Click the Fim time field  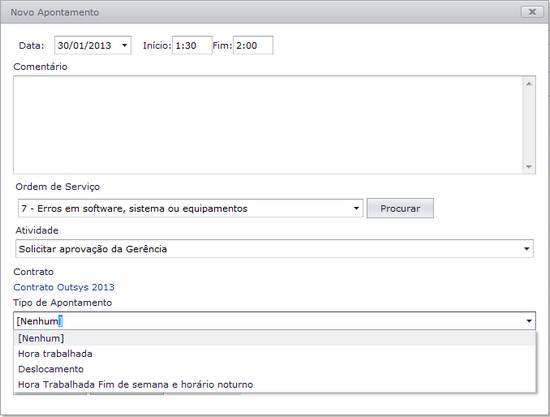(253, 45)
